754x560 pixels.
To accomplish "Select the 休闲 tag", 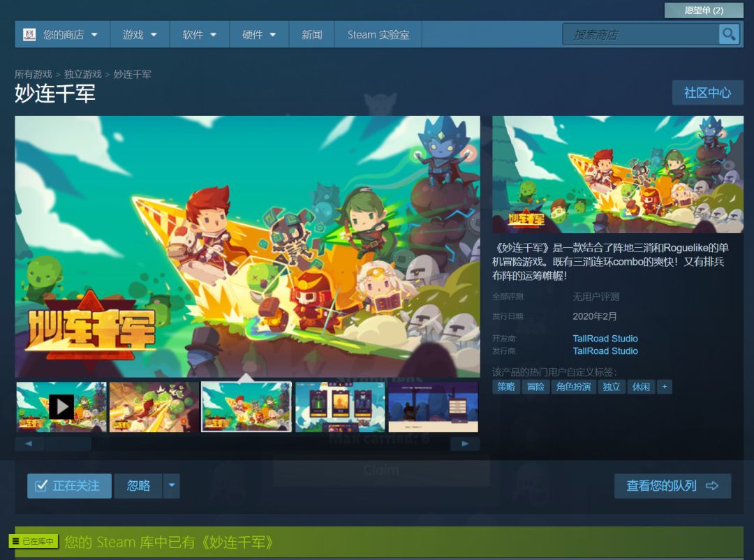I will 640,387.
